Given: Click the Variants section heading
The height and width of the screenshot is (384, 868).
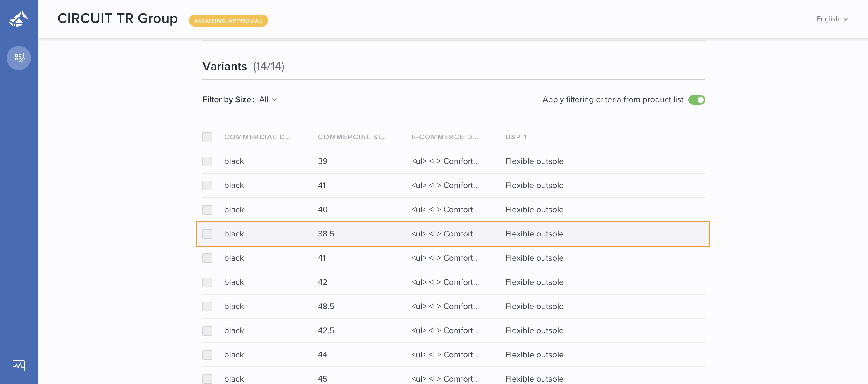Looking at the screenshot, I should (x=225, y=67).
